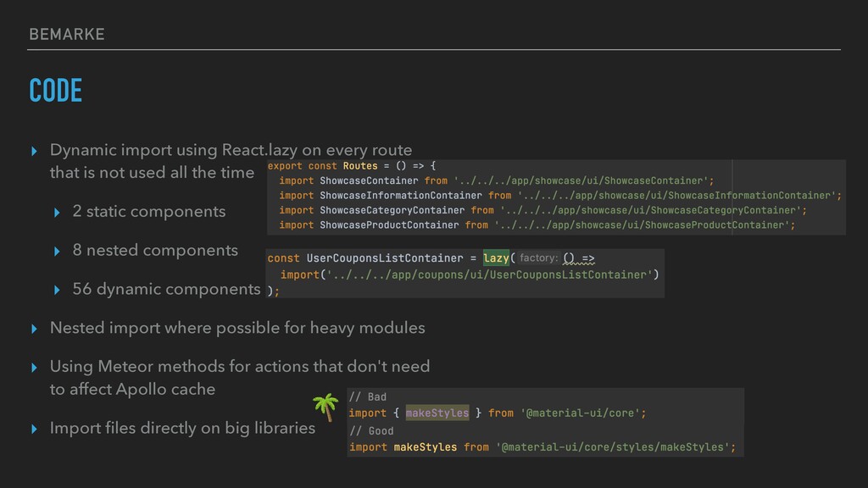Click the text 'that is not used all the time'

pyautogui.click(x=152, y=172)
